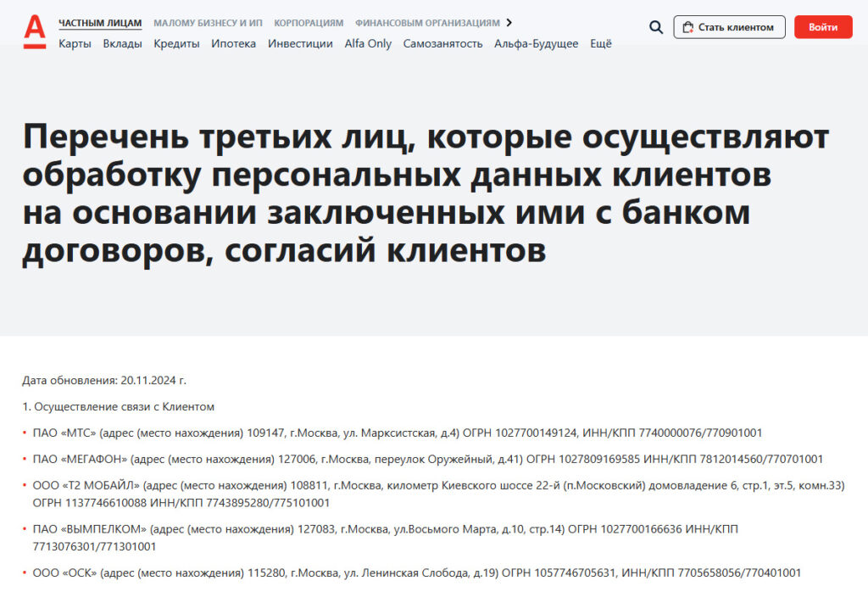This screenshot has width=868, height=592.
Task: Open Альфа-Будущее menu item
Action: click(x=537, y=44)
